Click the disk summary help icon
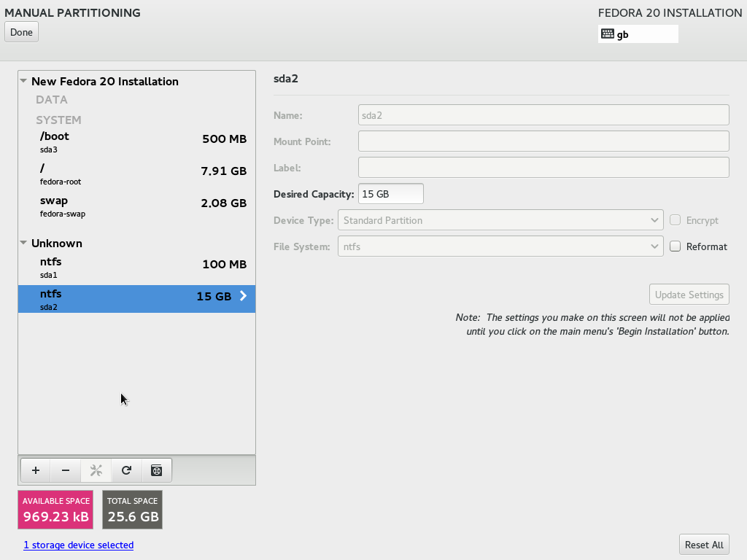This screenshot has height=560, width=747. [157, 470]
